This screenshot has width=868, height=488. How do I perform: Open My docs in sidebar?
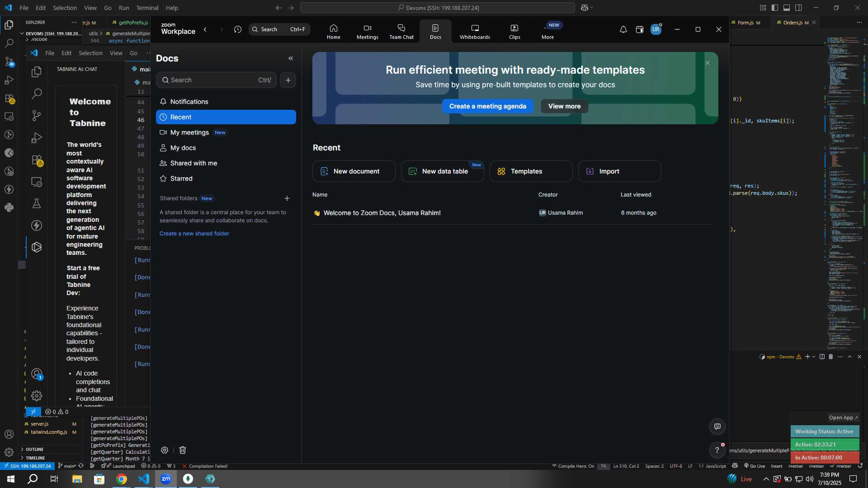226,148
